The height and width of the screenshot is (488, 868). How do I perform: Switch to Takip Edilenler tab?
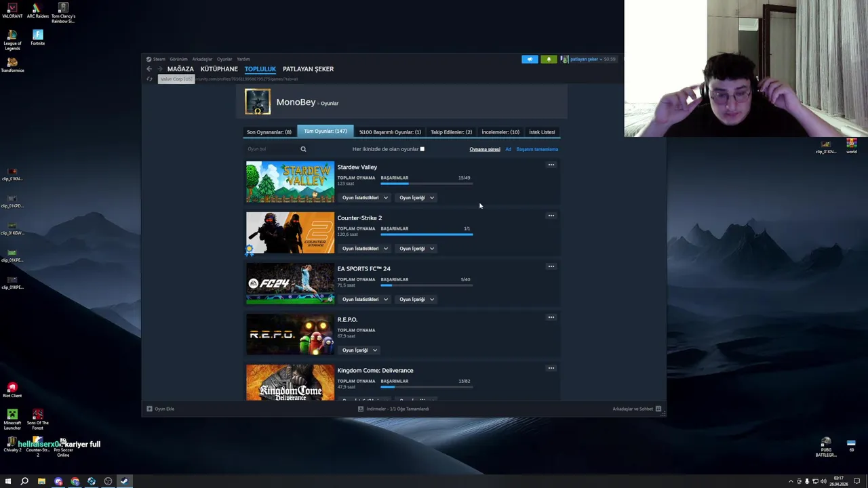pyautogui.click(x=451, y=132)
